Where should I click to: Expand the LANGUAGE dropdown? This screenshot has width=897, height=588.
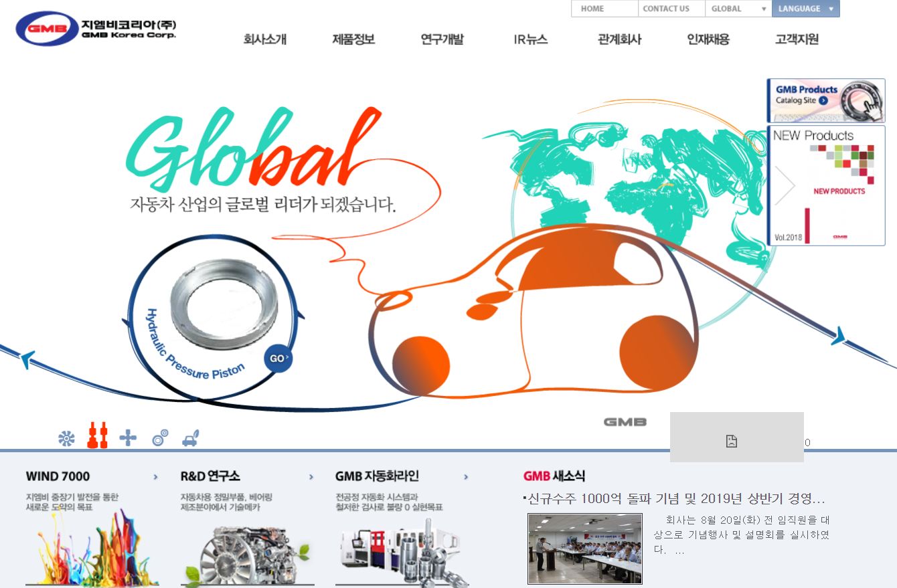(806, 9)
